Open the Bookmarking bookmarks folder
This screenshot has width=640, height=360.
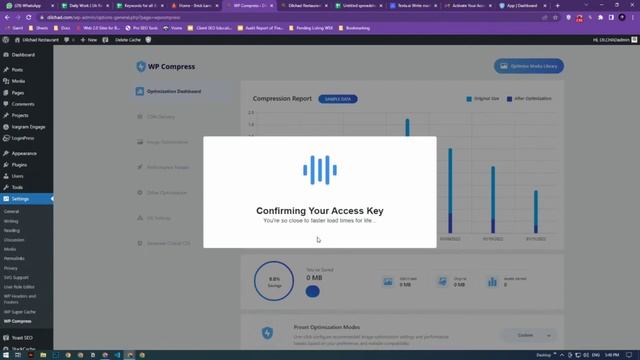(354, 28)
